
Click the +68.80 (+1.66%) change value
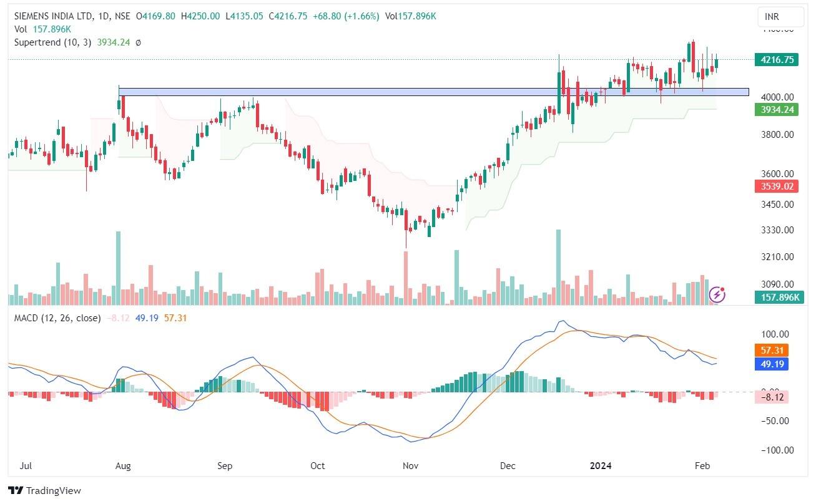(x=346, y=16)
